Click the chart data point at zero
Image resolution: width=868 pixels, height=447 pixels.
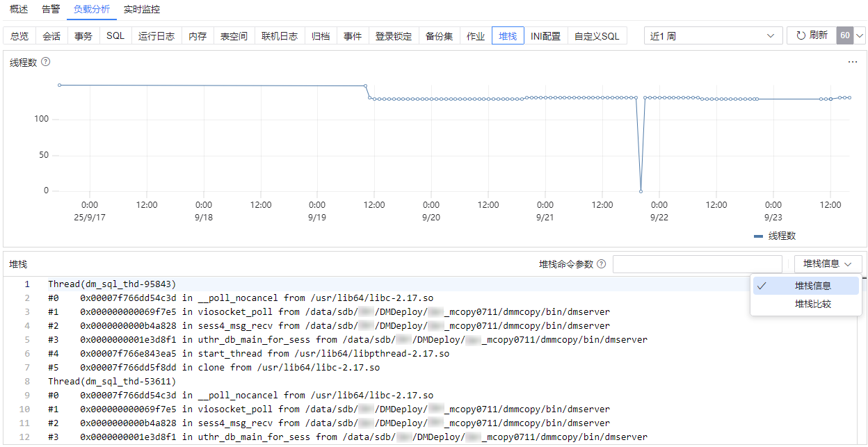point(641,191)
